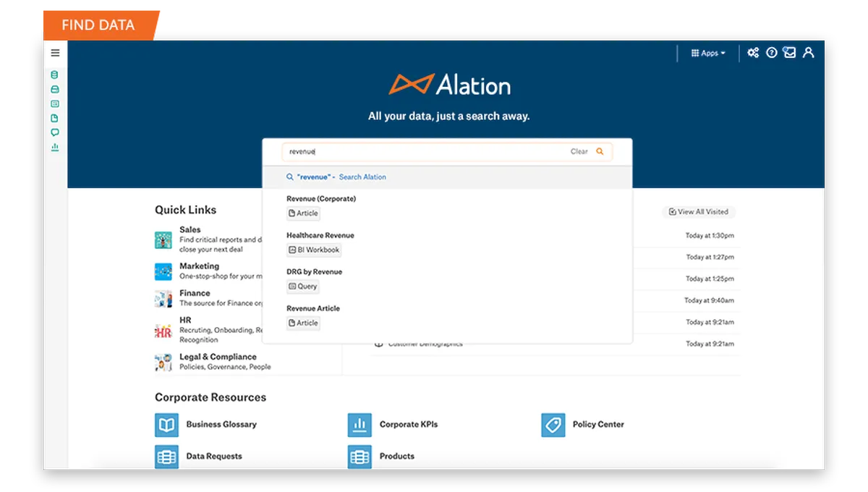868x492 pixels.
Task: Open the Apps dropdown menu
Action: (708, 53)
